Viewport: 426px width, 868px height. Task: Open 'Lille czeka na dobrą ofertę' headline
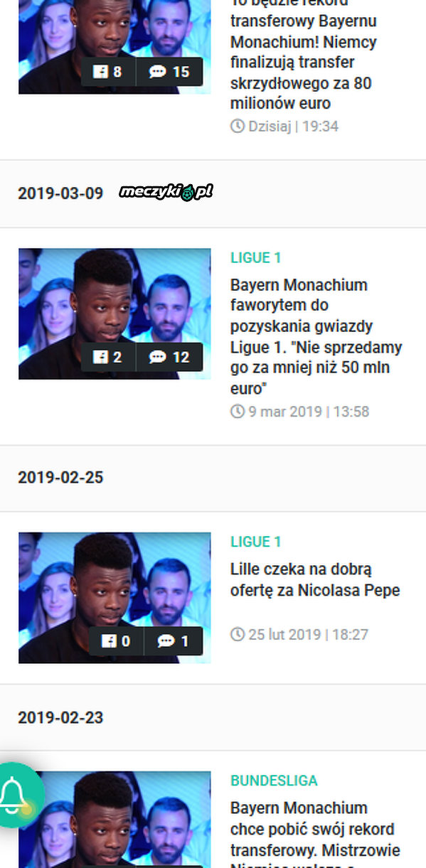click(315, 580)
